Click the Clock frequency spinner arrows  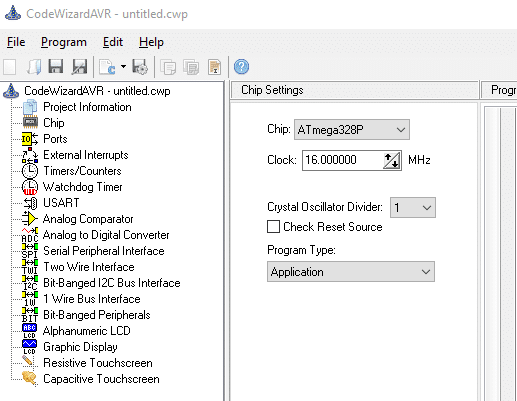coord(392,160)
